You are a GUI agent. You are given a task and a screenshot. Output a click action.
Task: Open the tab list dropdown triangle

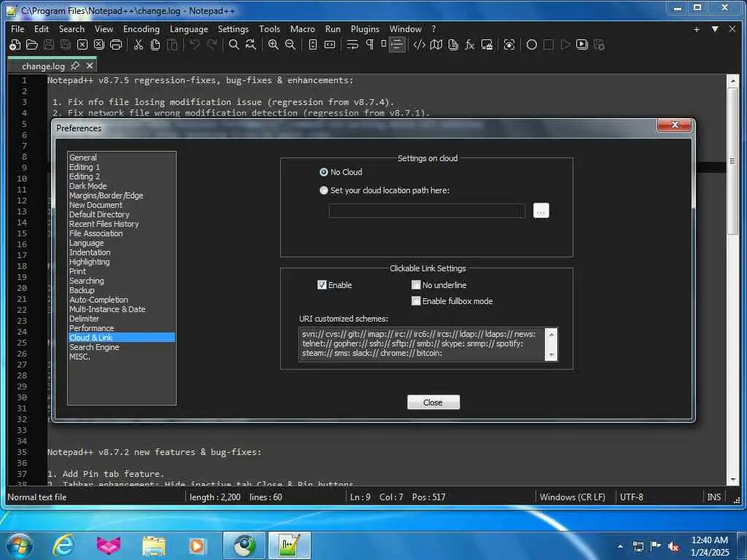(715, 29)
